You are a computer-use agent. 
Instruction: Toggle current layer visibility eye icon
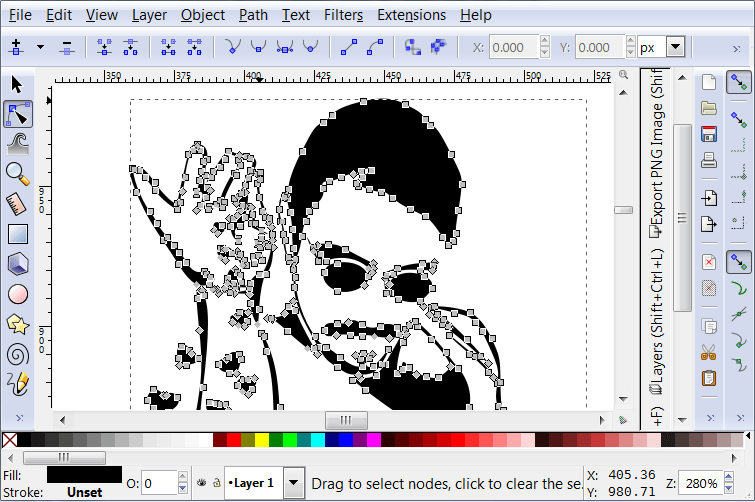(x=200, y=483)
